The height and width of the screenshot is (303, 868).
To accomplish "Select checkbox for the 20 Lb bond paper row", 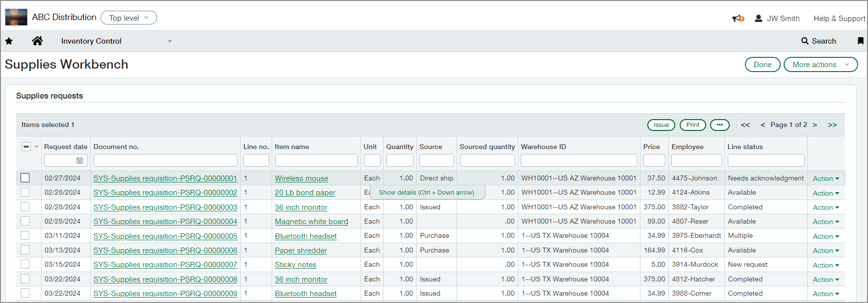I will pos(25,192).
